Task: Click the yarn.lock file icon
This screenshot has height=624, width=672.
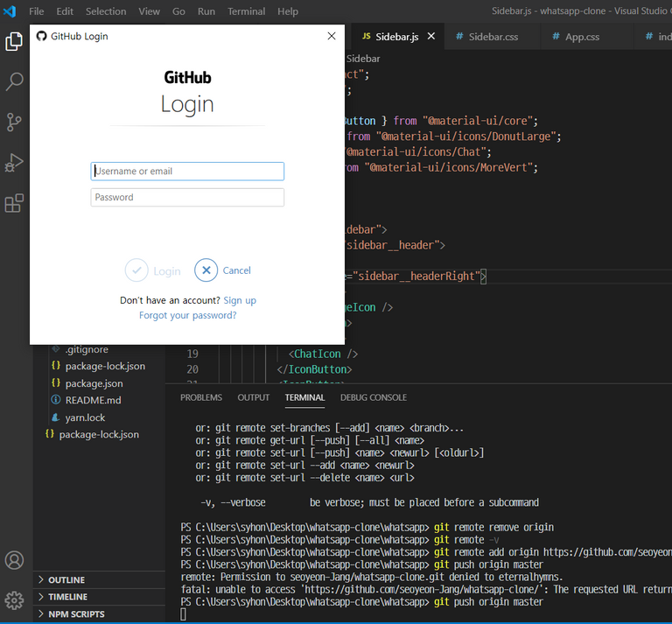Action: [x=56, y=417]
